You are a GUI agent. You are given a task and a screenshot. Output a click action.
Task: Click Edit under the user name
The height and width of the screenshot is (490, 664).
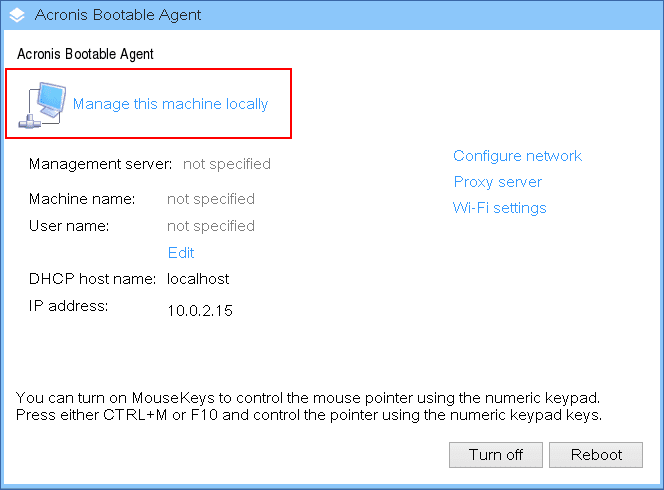pyautogui.click(x=181, y=253)
